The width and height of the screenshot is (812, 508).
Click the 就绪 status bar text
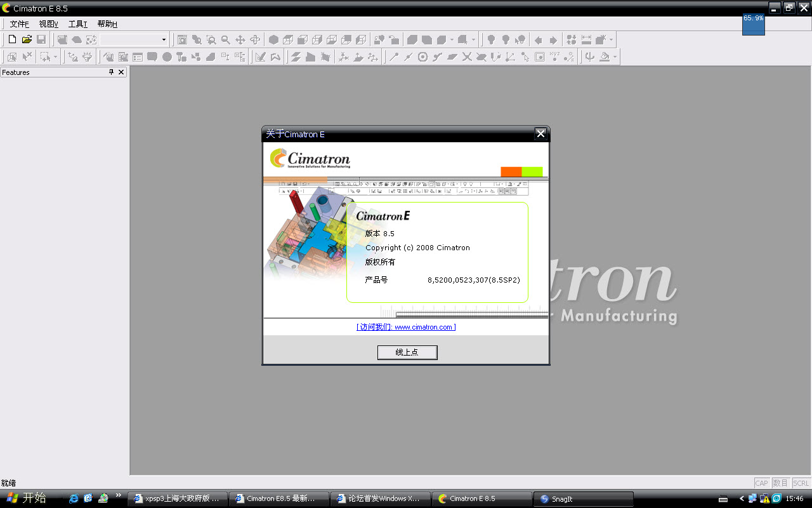(9, 483)
